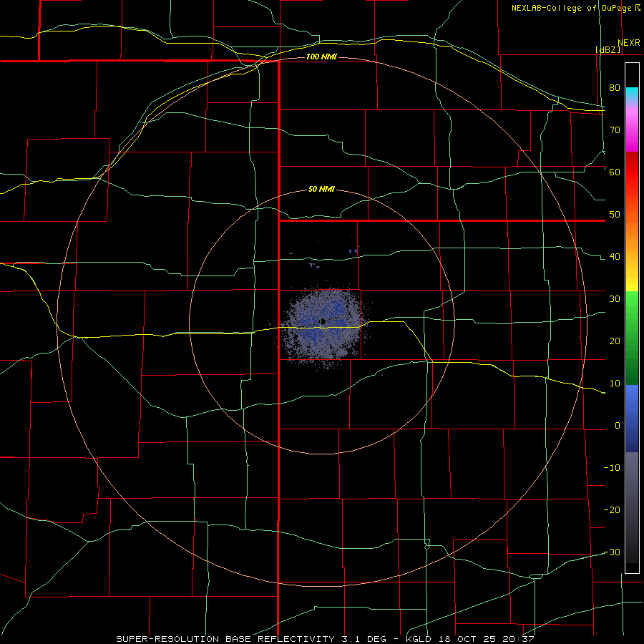Image resolution: width=644 pixels, height=644 pixels.
Task: Click the 10 value on the dBZ scale
Action: pyautogui.click(x=615, y=384)
